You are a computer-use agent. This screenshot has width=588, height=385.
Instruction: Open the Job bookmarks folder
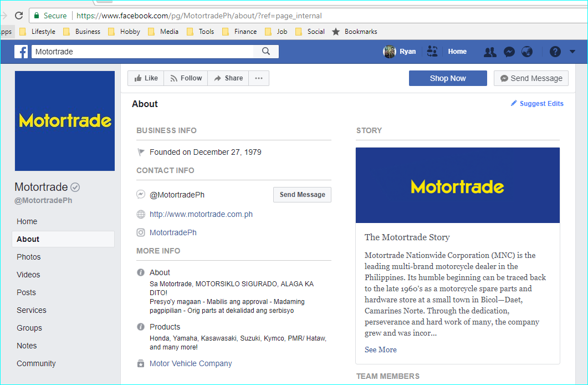click(277, 32)
